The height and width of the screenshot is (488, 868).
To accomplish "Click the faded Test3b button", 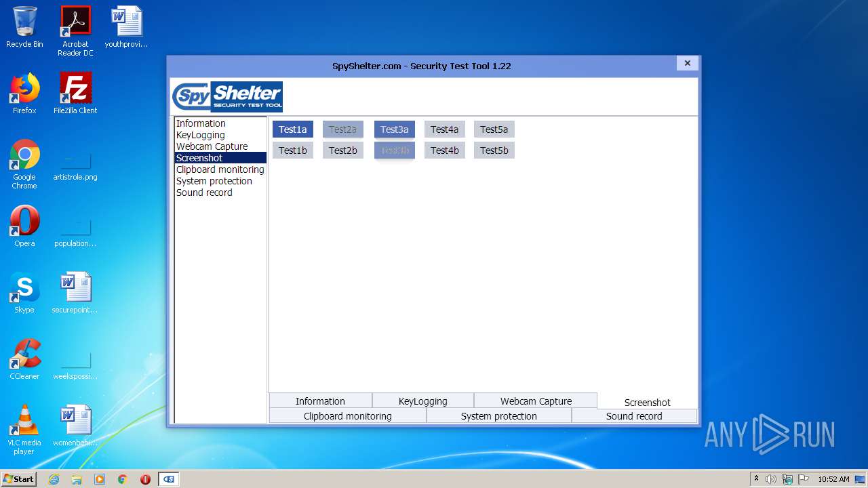I will [395, 150].
